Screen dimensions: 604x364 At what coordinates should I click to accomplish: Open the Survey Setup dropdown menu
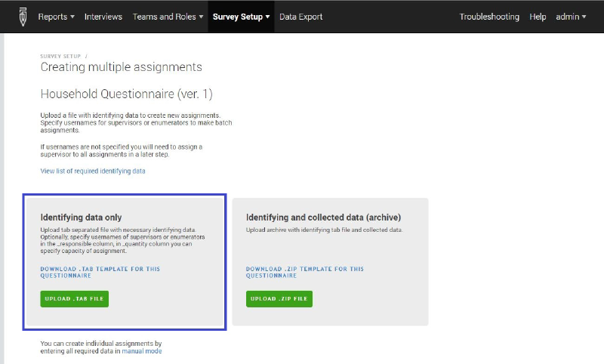pyautogui.click(x=242, y=17)
